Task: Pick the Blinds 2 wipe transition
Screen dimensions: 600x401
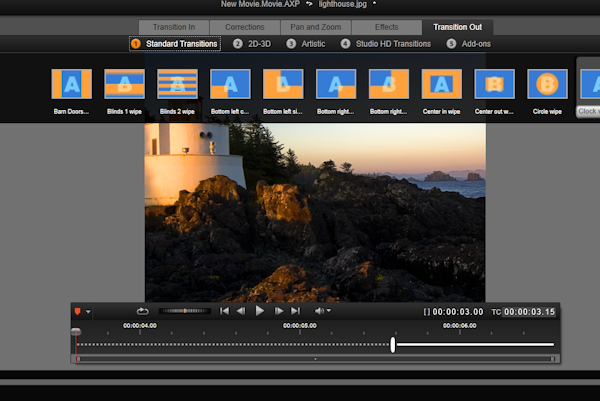Action: [177, 85]
